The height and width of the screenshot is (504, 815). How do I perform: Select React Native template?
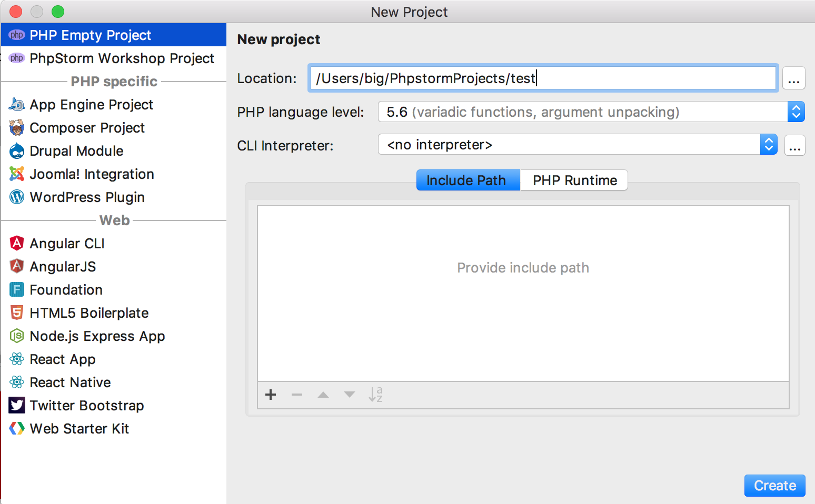tap(114, 382)
